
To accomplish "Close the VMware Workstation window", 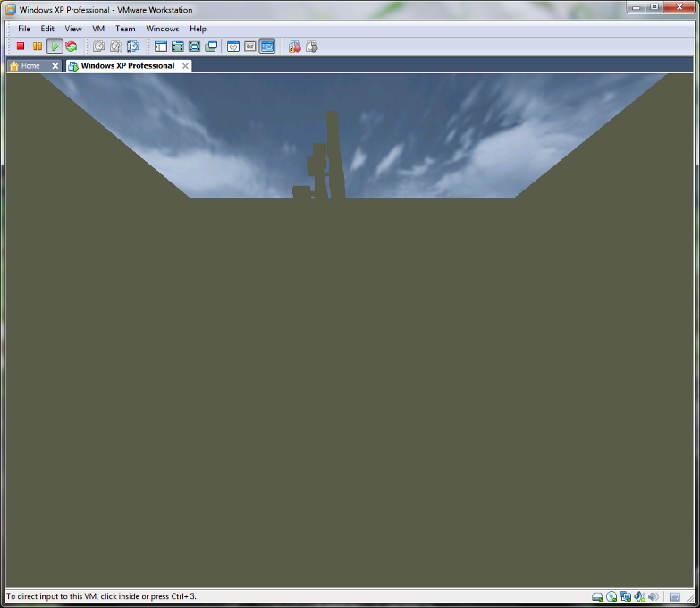I will pyautogui.click(x=679, y=7).
